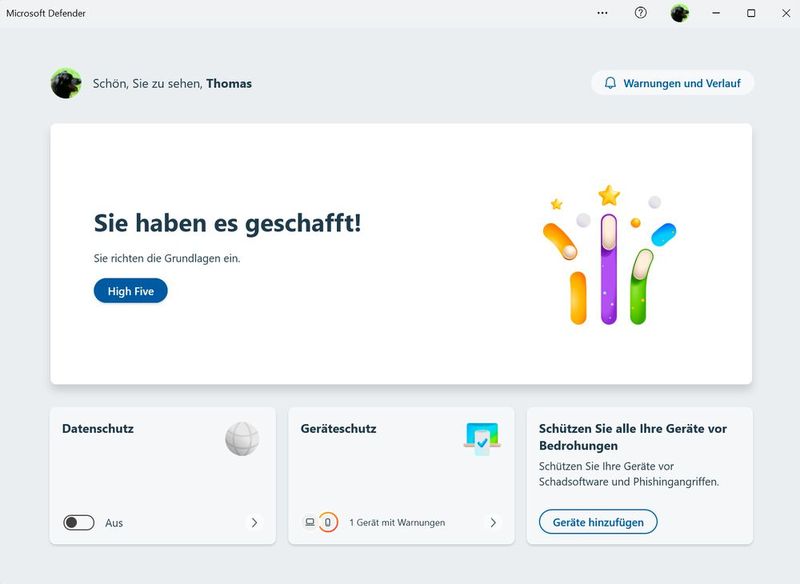Expand the Datenschutz card details chevron
Viewport: 800px width, 584px height.
pos(256,522)
